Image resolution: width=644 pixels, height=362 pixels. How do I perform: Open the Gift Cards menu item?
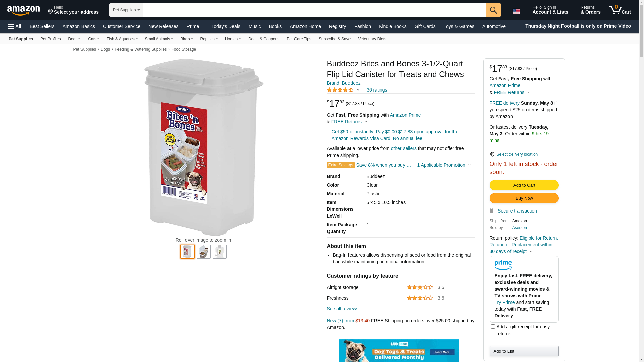pyautogui.click(x=425, y=26)
